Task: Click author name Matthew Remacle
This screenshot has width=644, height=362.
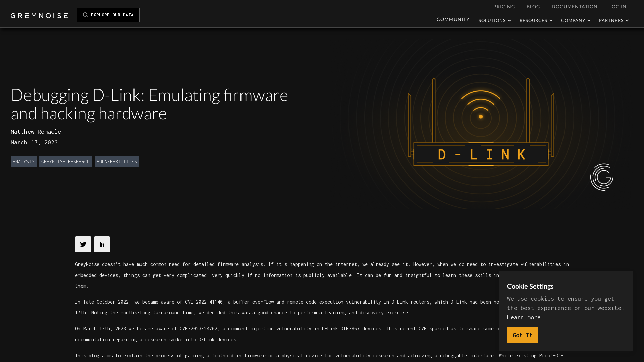Action: click(x=36, y=132)
